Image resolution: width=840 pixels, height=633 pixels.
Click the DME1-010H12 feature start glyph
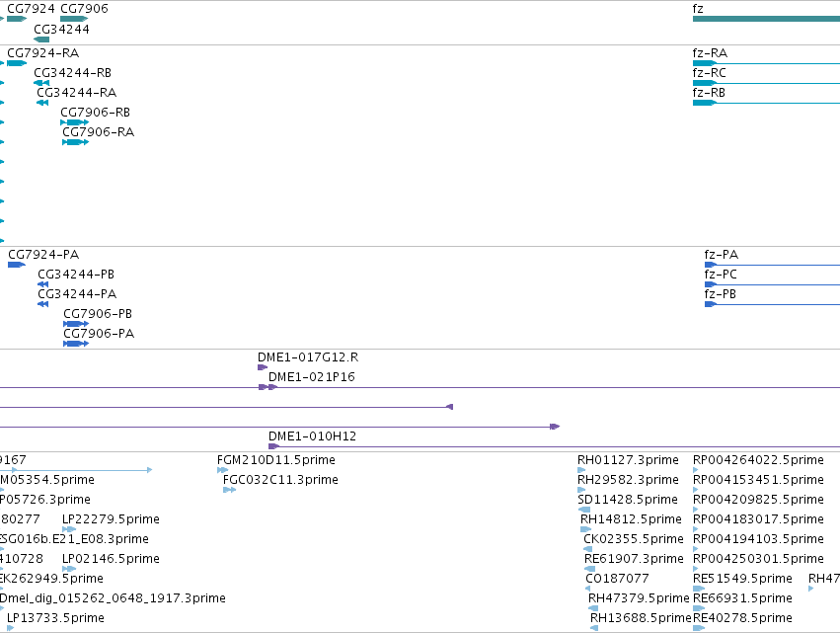[273, 446]
